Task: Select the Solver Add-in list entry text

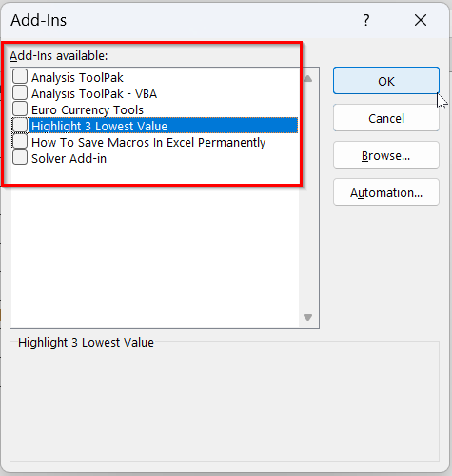Action: [69, 158]
